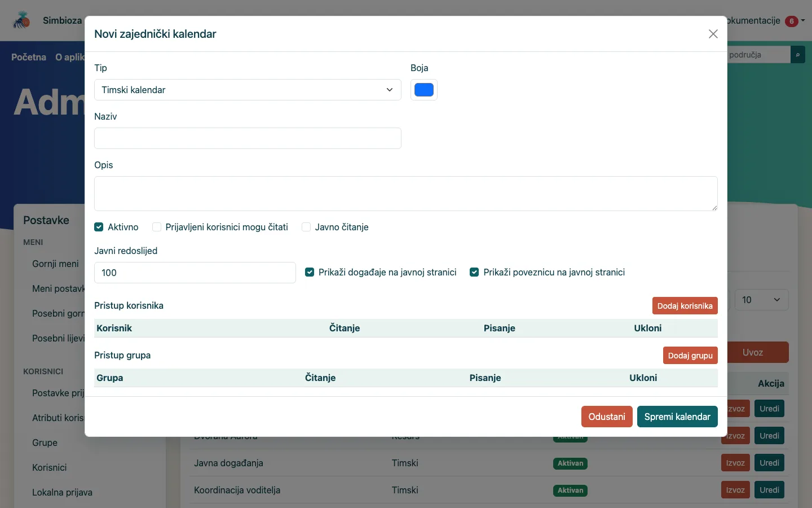Image resolution: width=812 pixels, height=508 pixels.
Task: Open the Boja color picker
Action: pyautogui.click(x=424, y=90)
